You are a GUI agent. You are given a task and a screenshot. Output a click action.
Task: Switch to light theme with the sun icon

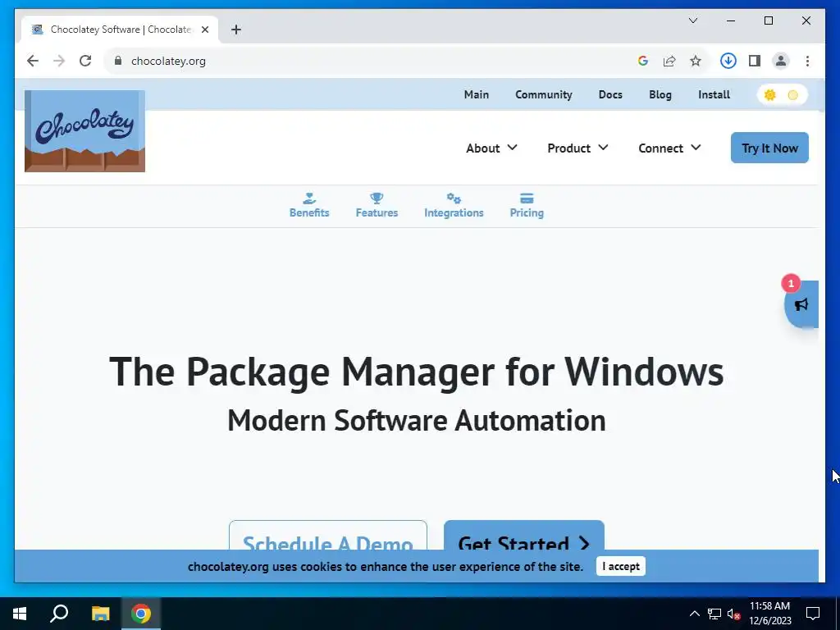pos(769,95)
